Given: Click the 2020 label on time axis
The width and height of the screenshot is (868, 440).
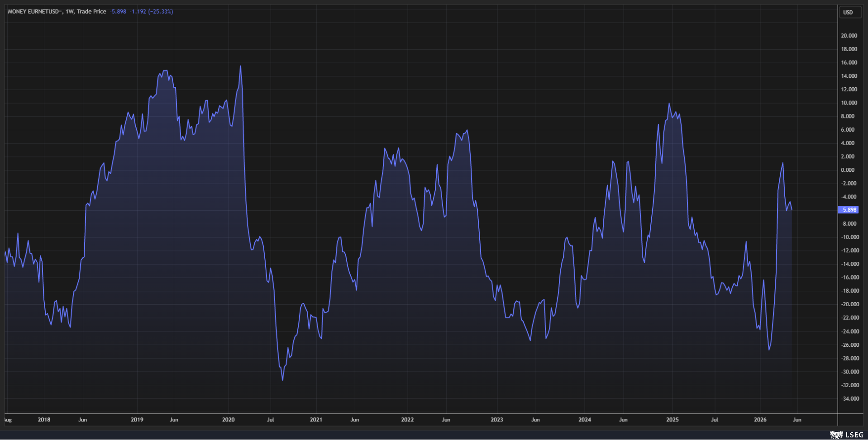Looking at the screenshot, I should pos(228,420).
